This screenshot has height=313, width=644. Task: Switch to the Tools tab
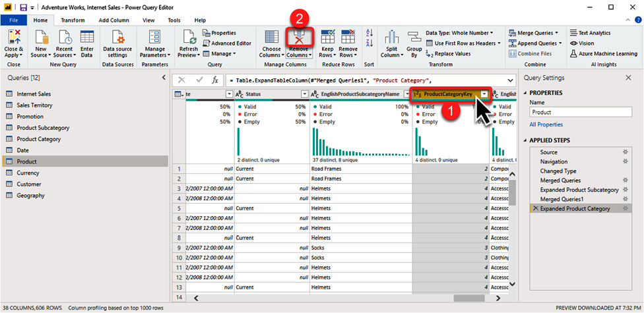[174, 20]
